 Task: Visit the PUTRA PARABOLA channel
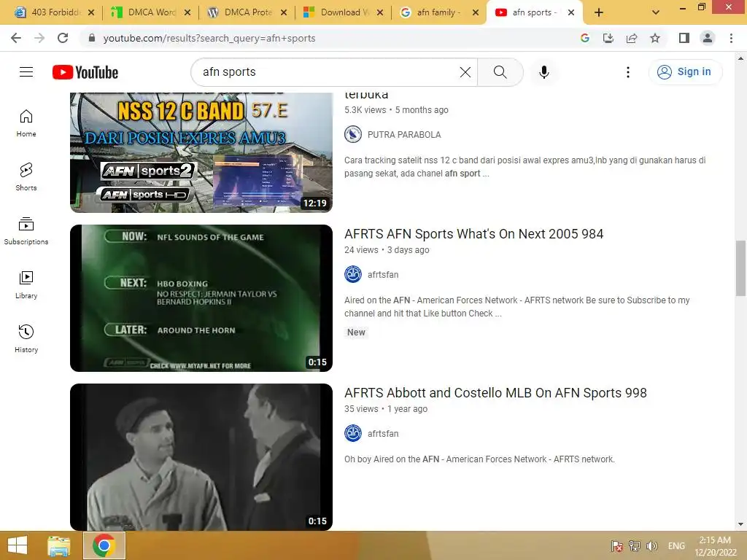404,135
